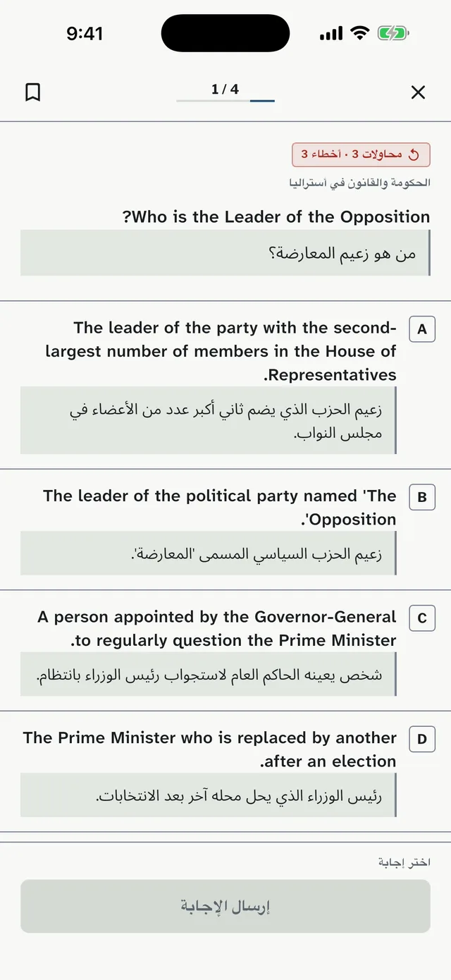Choose 'Prime Minister who is replaced' answer
The image size is (451, 980).
210,749
